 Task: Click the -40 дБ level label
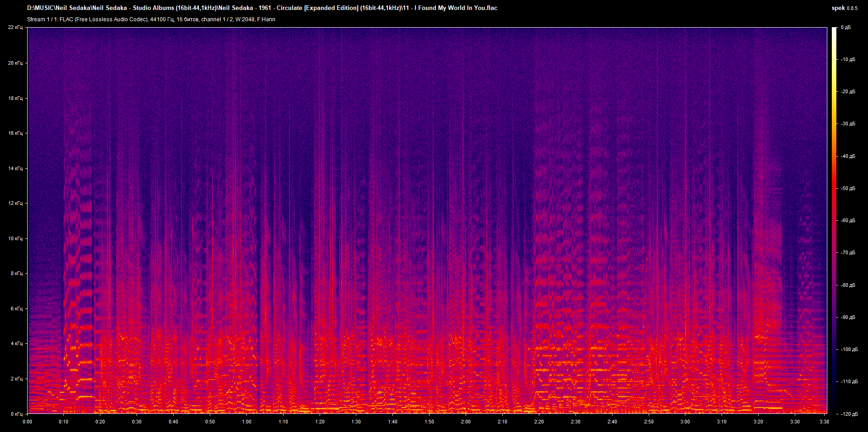(848, 157)
